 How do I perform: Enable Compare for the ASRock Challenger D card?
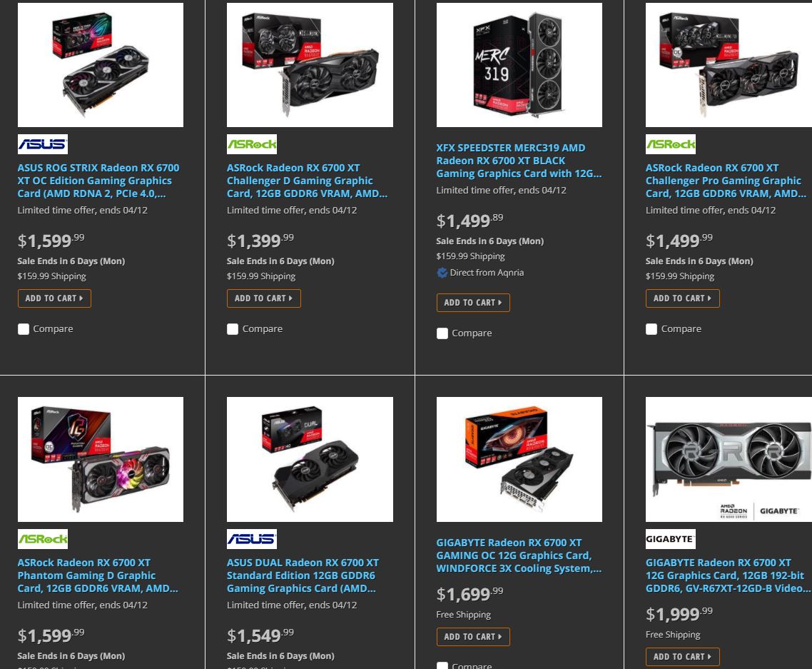point(233,329)
